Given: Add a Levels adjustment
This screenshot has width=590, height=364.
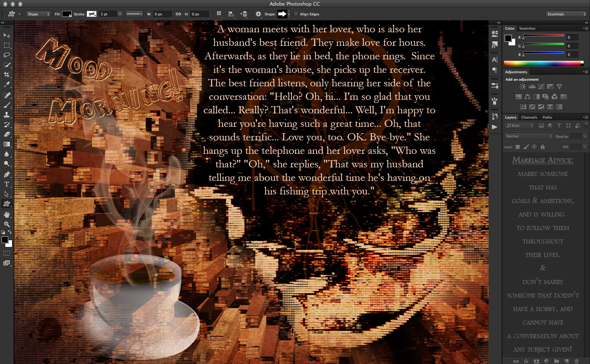Looking at the screenshot, I should tap(532, 87).
